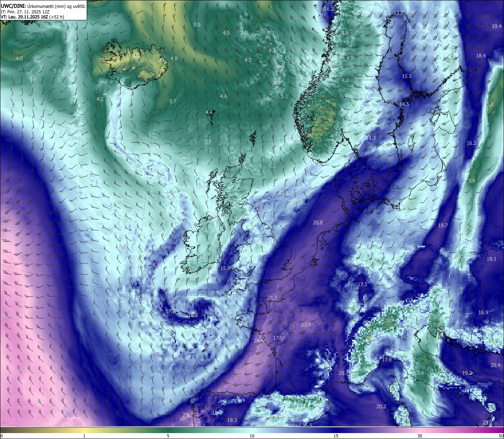
Task: Click the legend tick label 15
Action: tap(336, 436)
